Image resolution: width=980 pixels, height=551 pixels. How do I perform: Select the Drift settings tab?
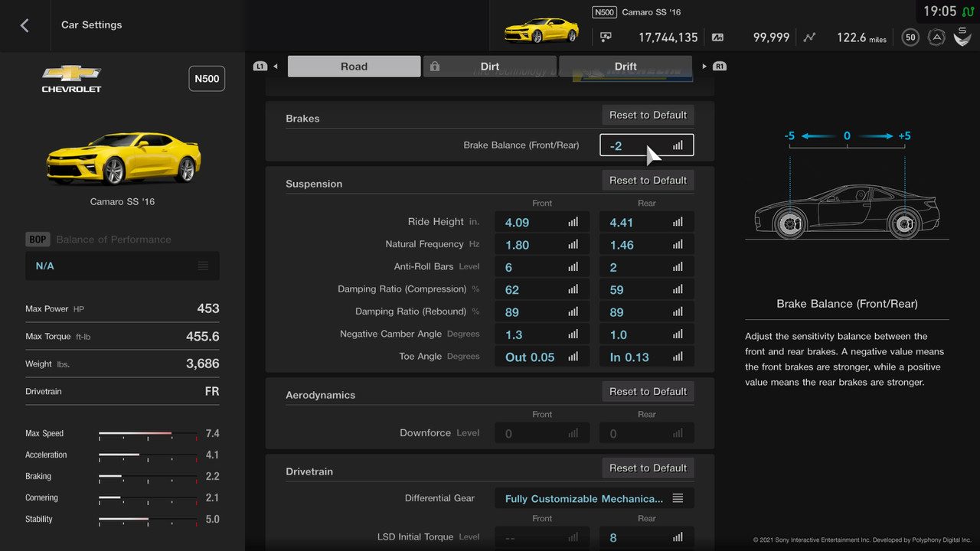(x=626, y=67)
